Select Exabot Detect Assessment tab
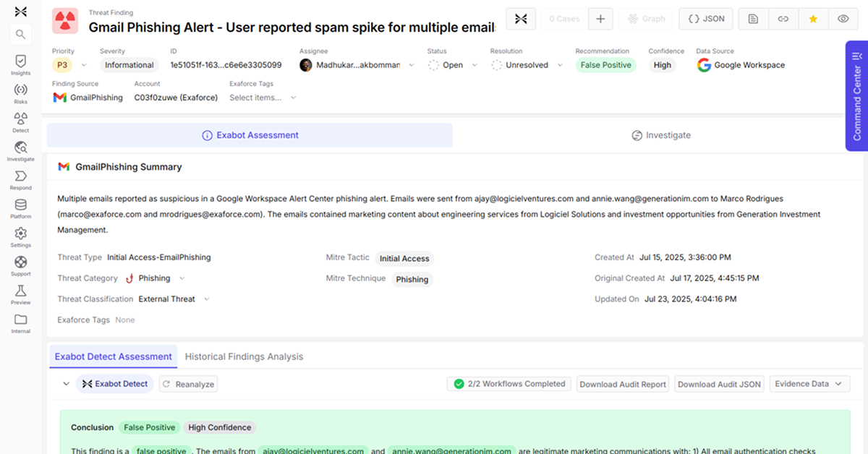The width and height of the screenshot is (868, 454). [x=114, y=356]
